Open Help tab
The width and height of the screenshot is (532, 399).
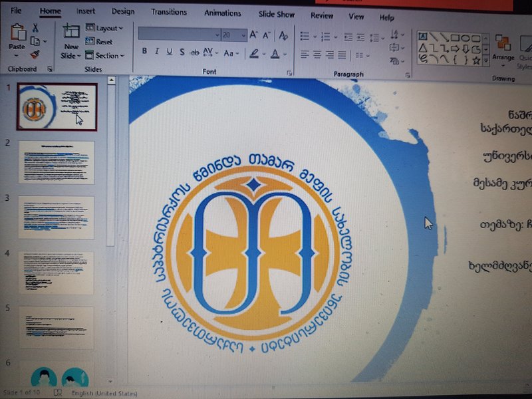point(386,18)
